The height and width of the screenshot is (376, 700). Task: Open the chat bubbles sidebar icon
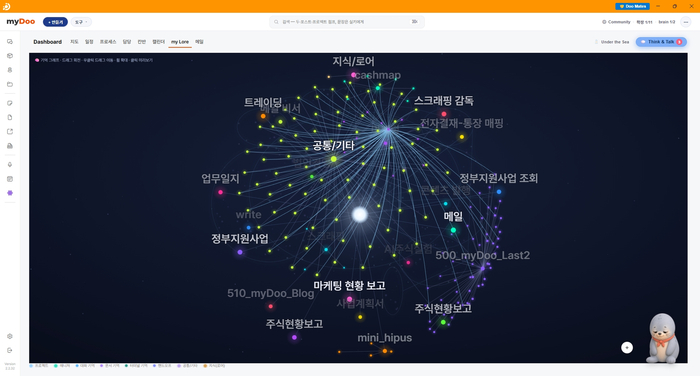coord(10,42)
